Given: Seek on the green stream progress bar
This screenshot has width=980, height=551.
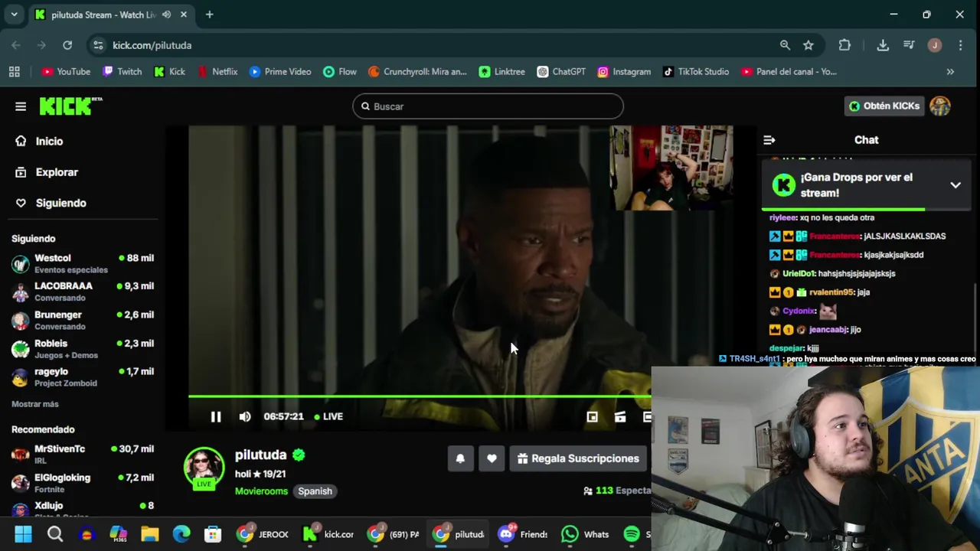Looking at the screenshot, I should pos(420,396).
